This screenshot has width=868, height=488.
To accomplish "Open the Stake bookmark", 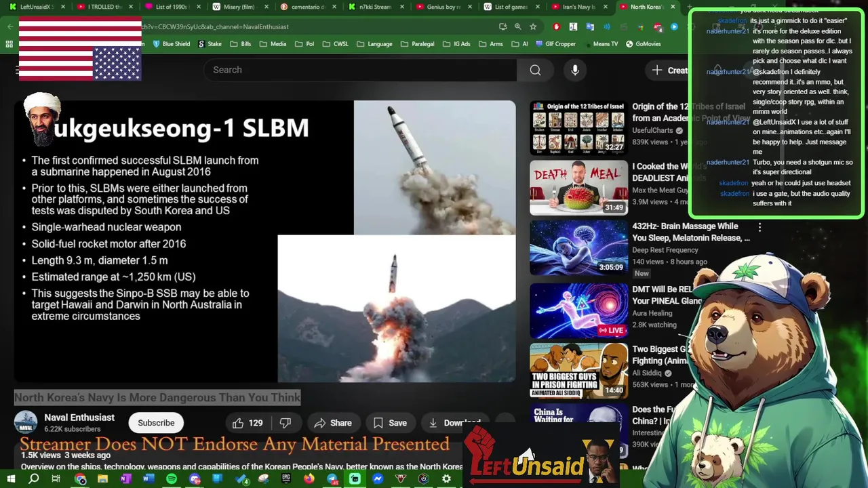I will click(210, 44).
